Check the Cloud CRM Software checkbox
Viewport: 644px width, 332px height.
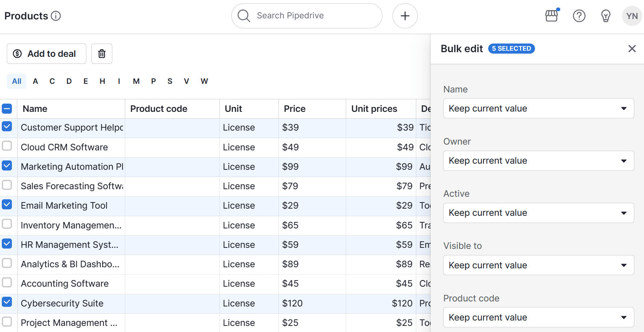[x=7, y=146]
